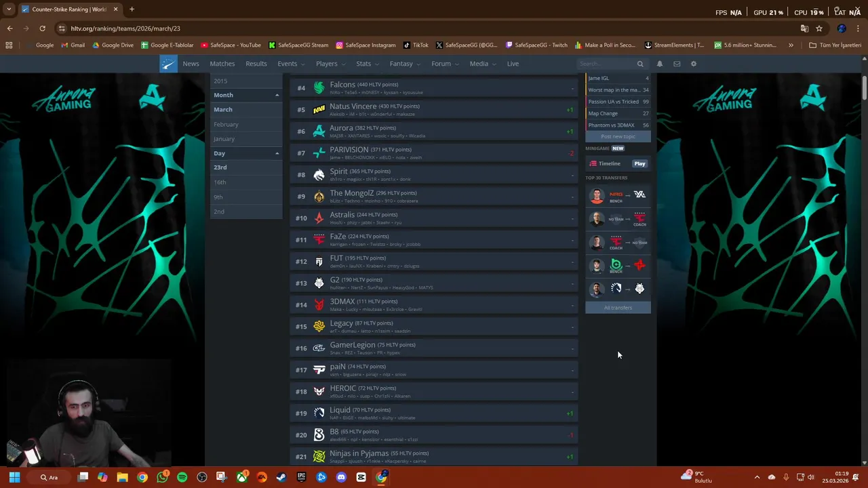Open the 'Phantom vs 3DMAX' forum thread
Image resolution: width=868 pixels, height=488 pixels.
tap(618, 125)
